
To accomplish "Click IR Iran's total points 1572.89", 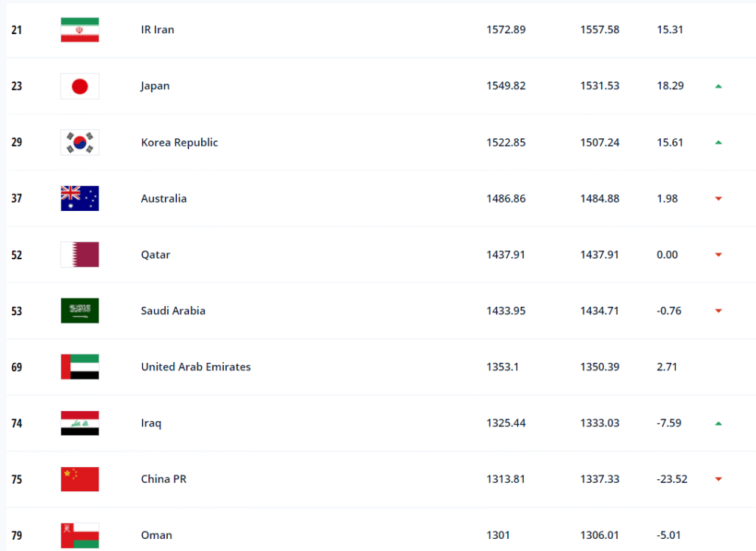I will point(506,30).
